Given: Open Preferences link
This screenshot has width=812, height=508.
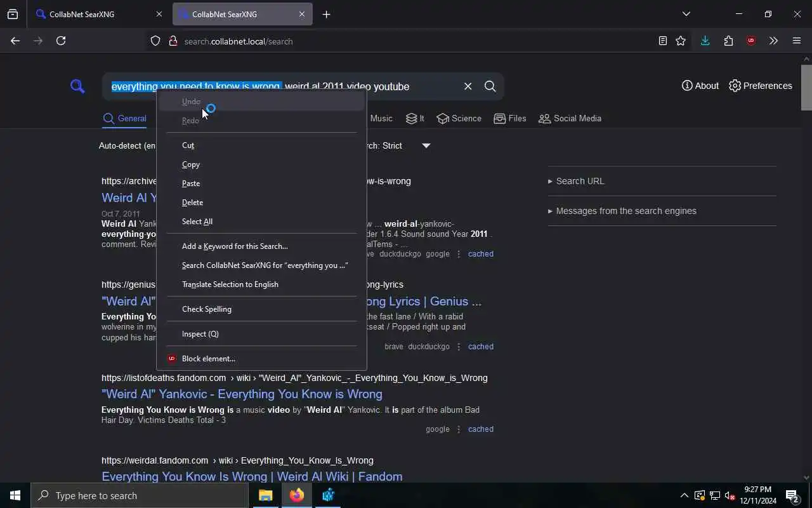Looking at the screenshot, I should [x=760, y=86].
